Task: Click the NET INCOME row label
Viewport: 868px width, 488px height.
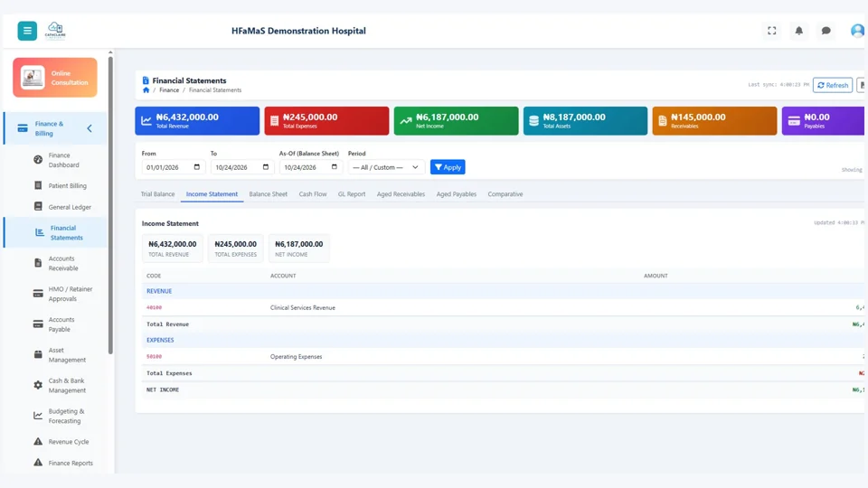Action: [x=162, y=390]
